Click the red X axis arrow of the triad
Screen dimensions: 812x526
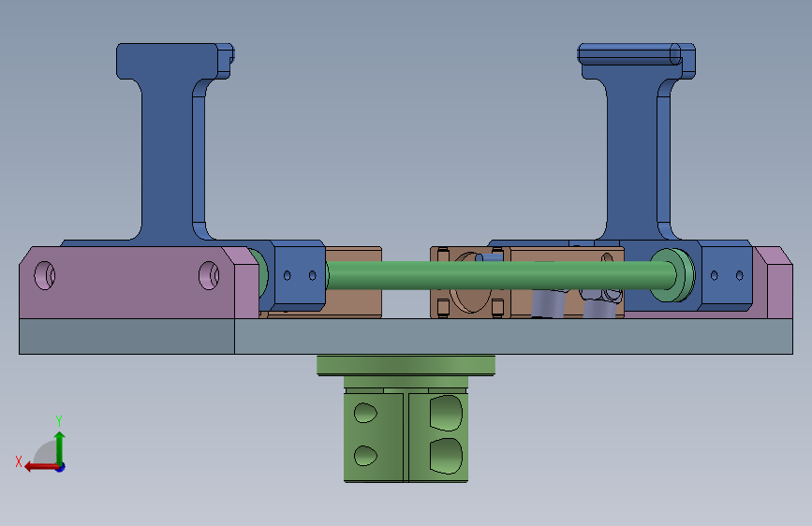coord(40,467)
